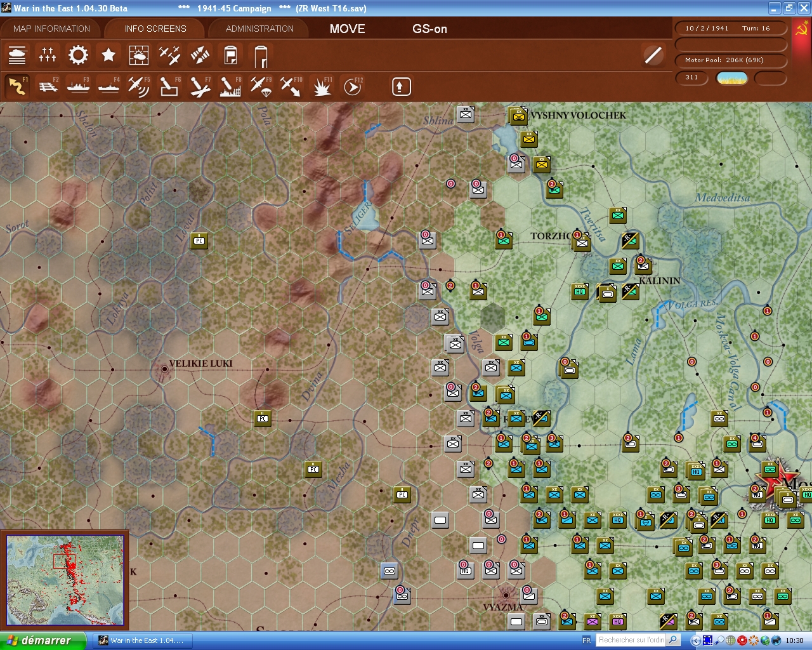This screenshot has width=812, height=650.
Task: Open the air doctrine aircraft icon
Action: coord(169,55)
